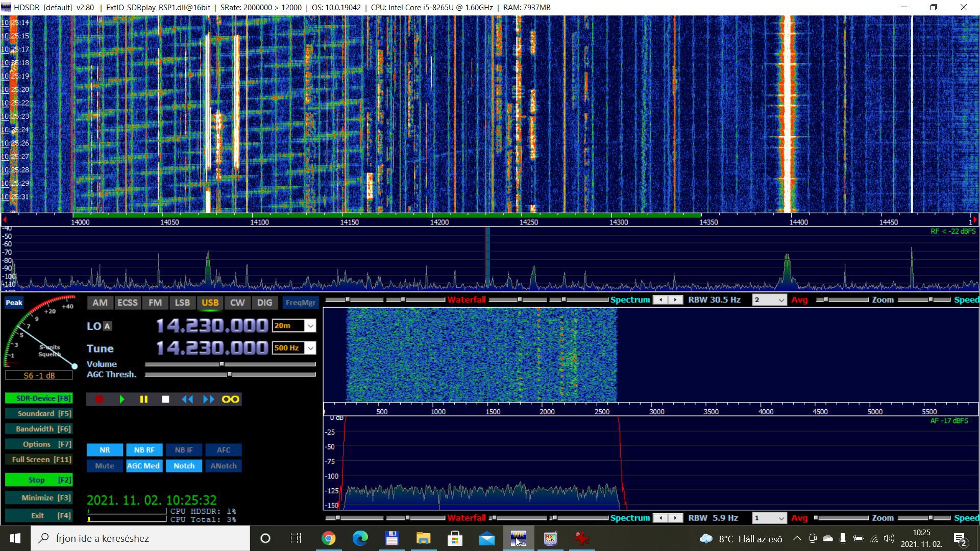Open the 500 Hz tuning step dropdown
Image resolution: width=980 pixels, height=551 pixels.
click(310, 348)
